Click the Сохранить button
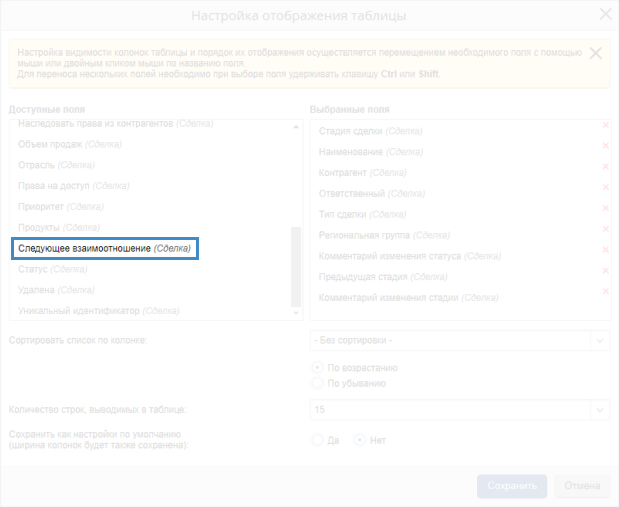The width and height of the screenshot is (619, 507). click(512, 486)
